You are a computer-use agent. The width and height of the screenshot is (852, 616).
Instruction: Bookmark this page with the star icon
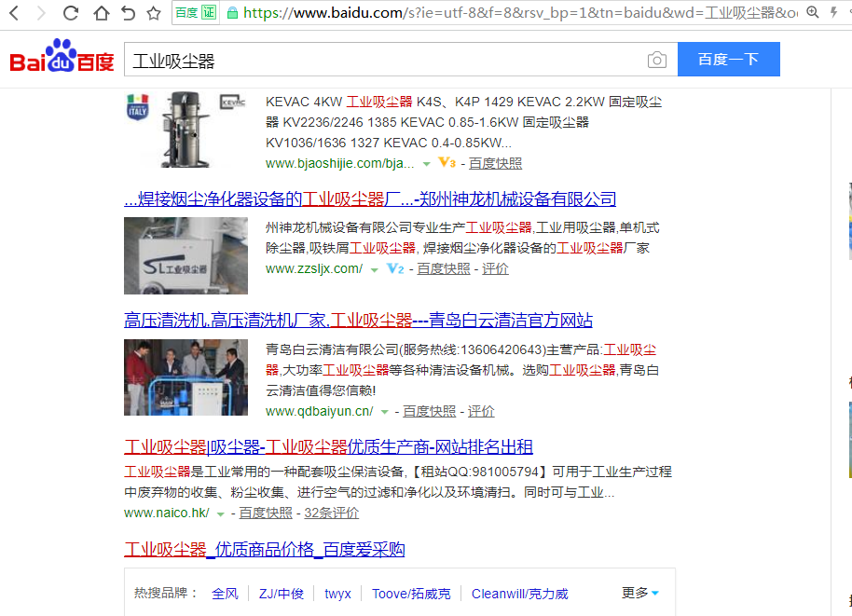point(154,13)
